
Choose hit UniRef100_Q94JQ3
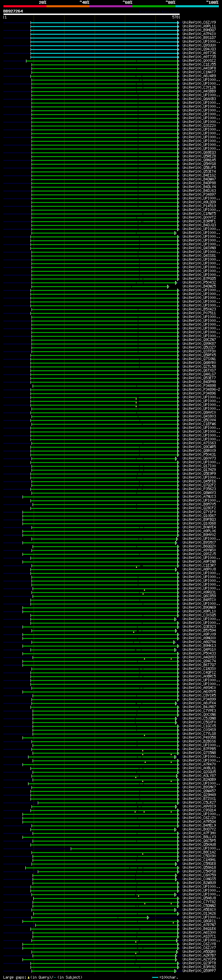pos(199,49)
